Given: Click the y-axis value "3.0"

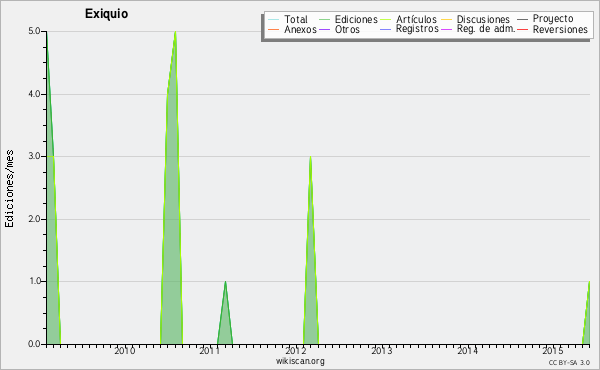Looking at the screenshot, I should click(34, 156).
